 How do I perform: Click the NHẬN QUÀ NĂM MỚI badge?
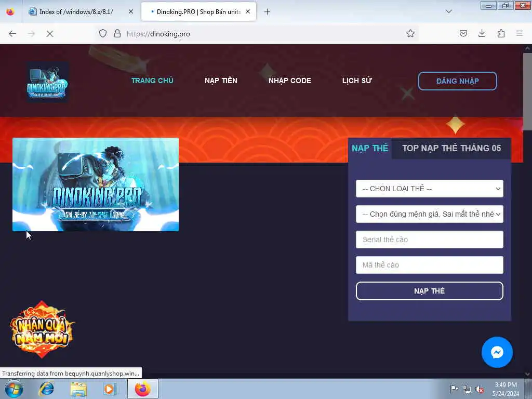(42, 329)
